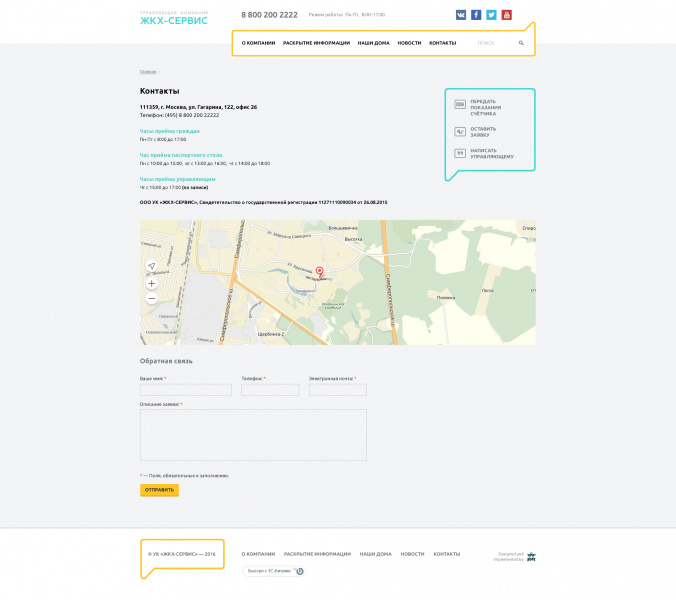The image size is (676, 600).
Task: Open the О компании menu item
Action: 258,43
